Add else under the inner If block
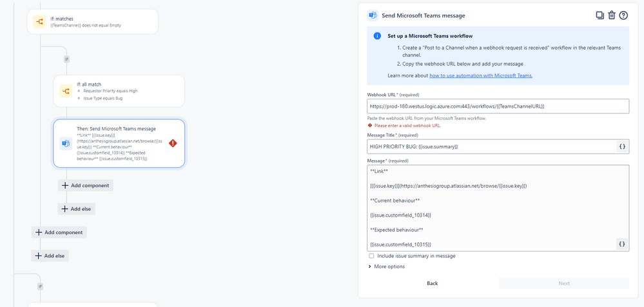Image resolution: width=644 pixels, height=307 pixels. click(77, 209)
